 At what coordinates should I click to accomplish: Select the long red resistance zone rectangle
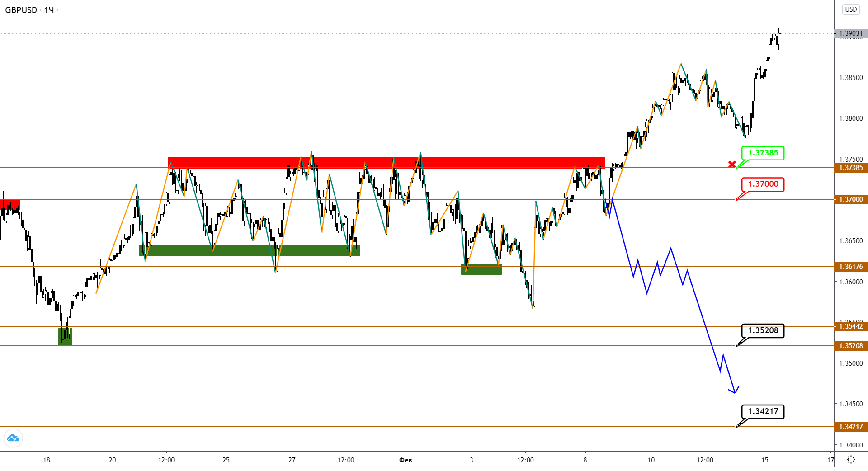(387, 163)
